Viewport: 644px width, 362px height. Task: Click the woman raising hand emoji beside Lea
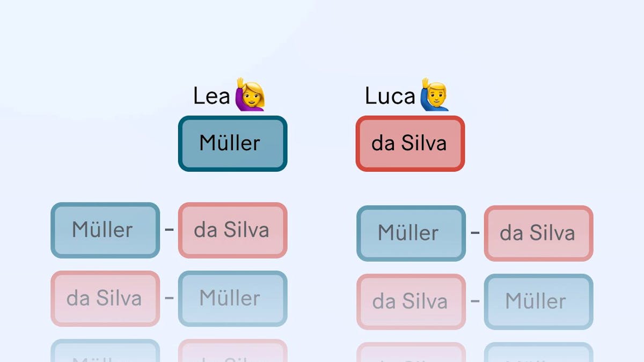click(x=250, y=94)
